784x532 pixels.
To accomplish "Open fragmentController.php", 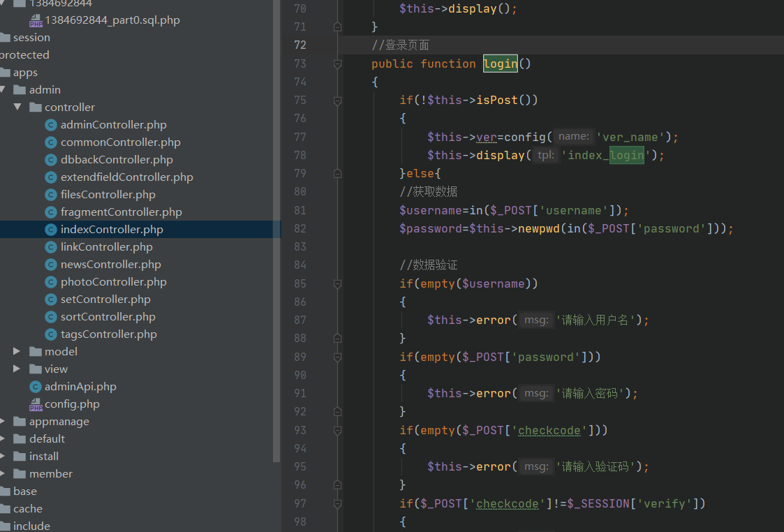I will pyautogui.click(x=121, y=212).
